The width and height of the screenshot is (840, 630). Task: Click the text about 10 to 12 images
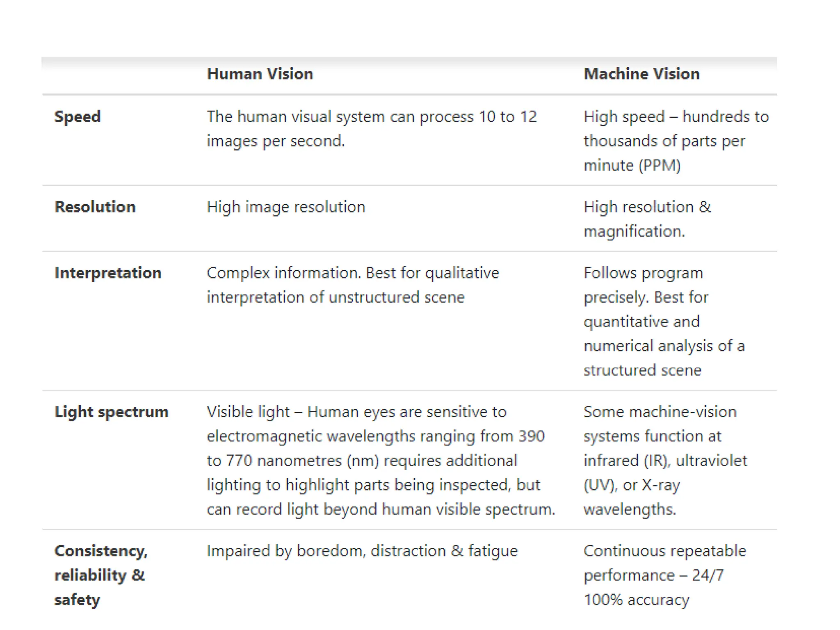pos(372,129)
